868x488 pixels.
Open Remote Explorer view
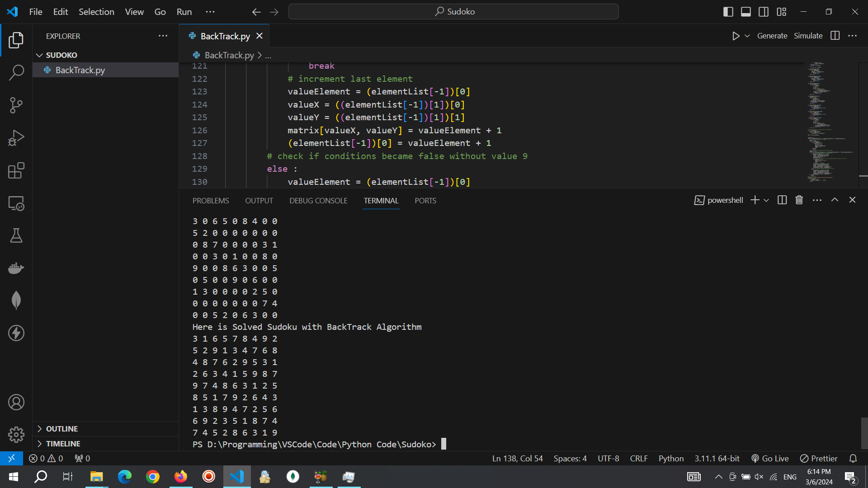tap(16, 203)
